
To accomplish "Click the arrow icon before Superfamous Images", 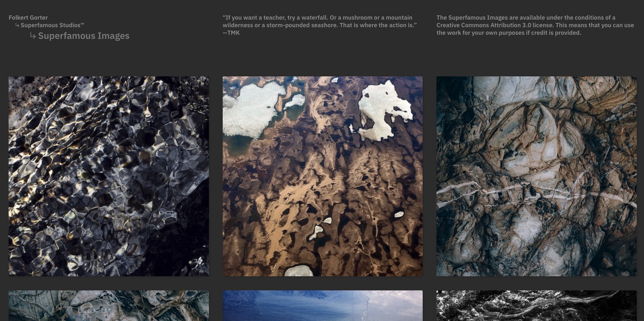I will [33, 35].
